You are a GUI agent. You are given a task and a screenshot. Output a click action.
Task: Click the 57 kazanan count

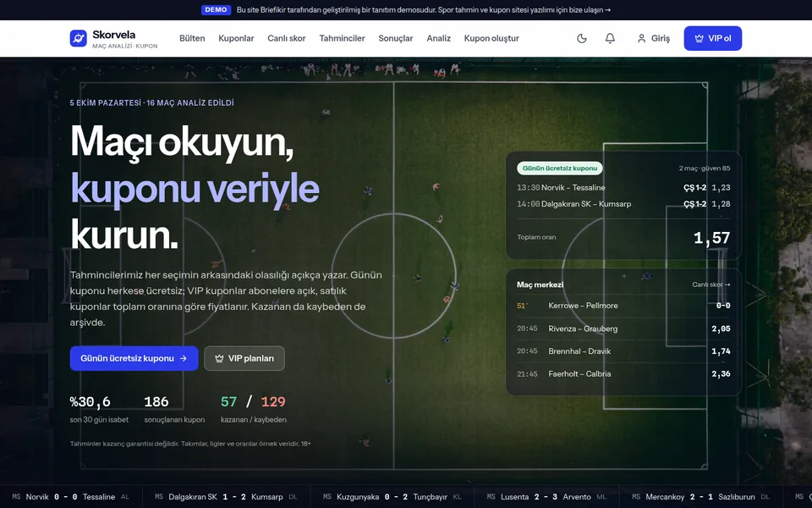click(x=228, y=401)
